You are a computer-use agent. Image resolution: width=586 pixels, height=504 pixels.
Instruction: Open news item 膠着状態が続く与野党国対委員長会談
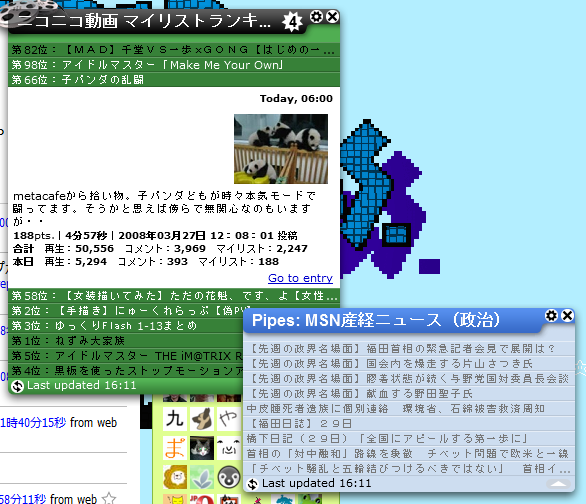point(409,378)
